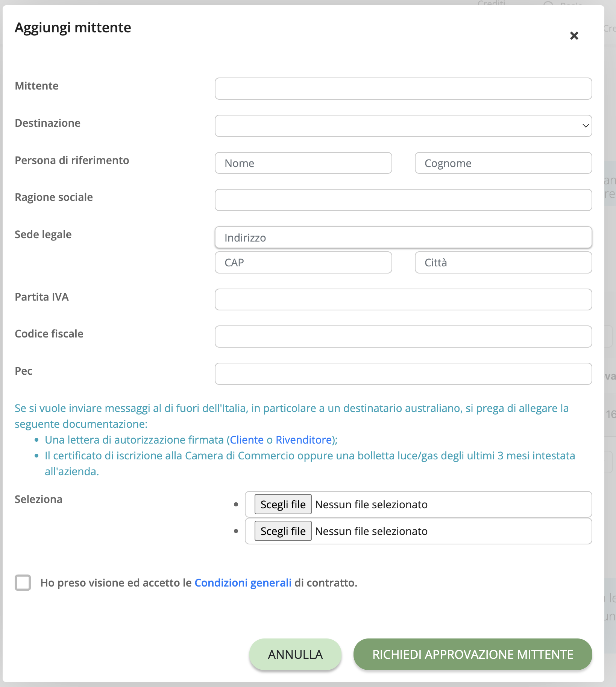Open the Destinazione dropdown

point(403,126)
